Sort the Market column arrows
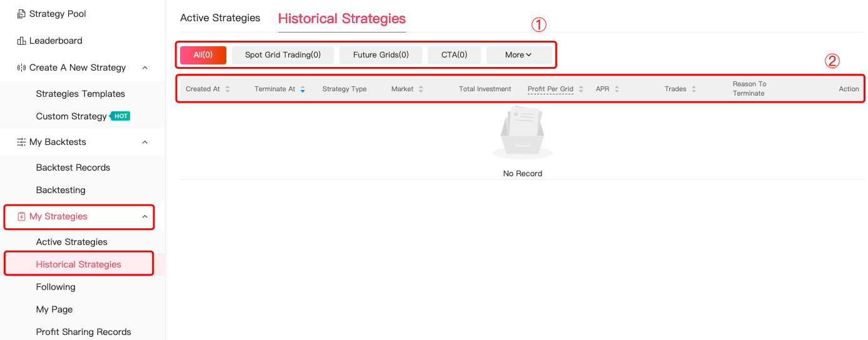 (x=421, y=89)
